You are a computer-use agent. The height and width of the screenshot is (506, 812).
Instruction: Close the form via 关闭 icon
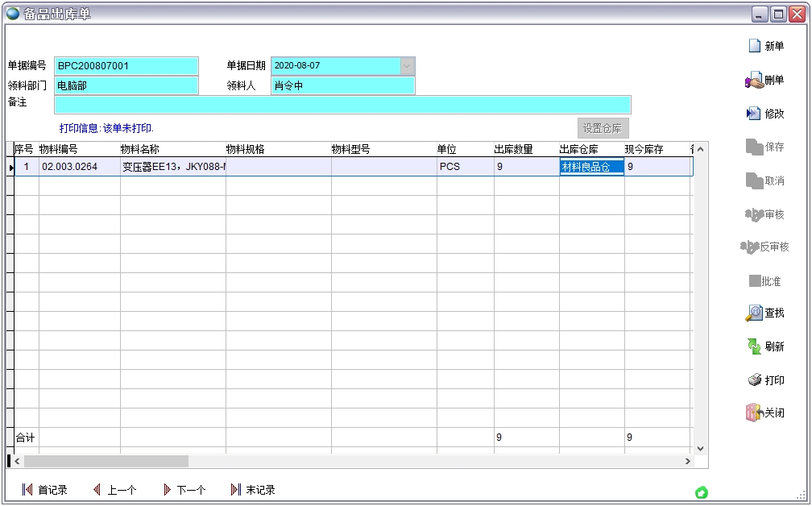[x=754, y=413]
